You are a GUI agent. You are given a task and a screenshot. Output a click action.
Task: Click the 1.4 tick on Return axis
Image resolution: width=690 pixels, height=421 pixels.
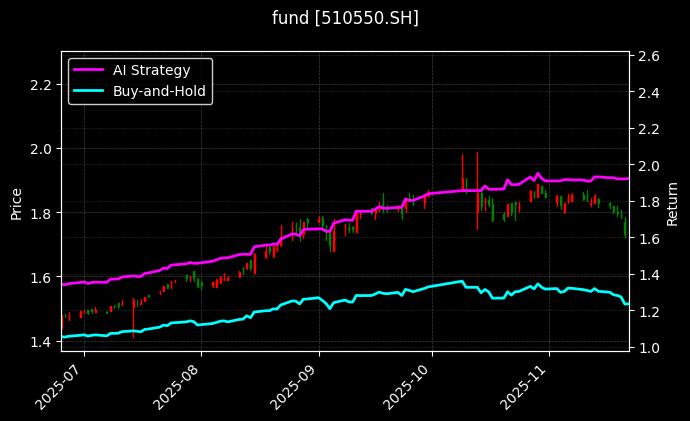[648, 275]
